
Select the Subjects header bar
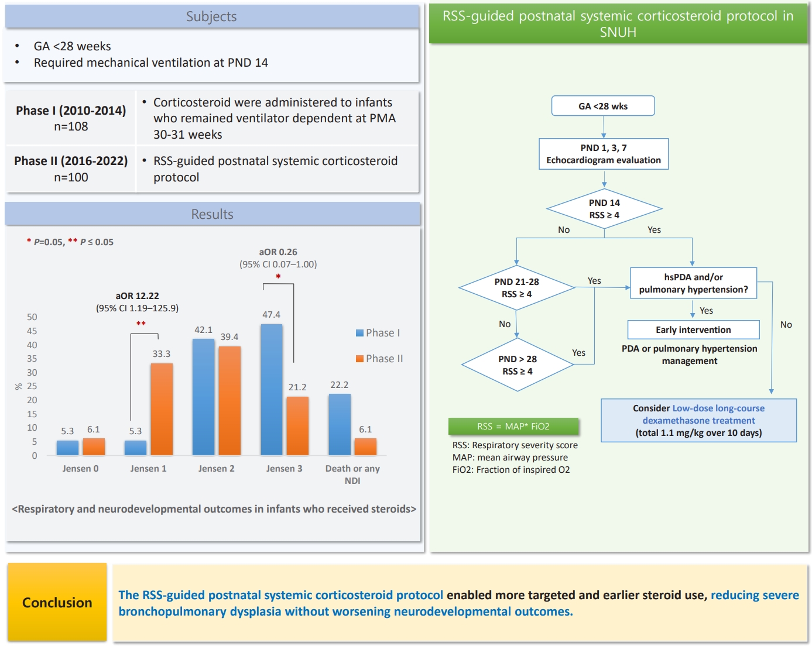[212, 16]
